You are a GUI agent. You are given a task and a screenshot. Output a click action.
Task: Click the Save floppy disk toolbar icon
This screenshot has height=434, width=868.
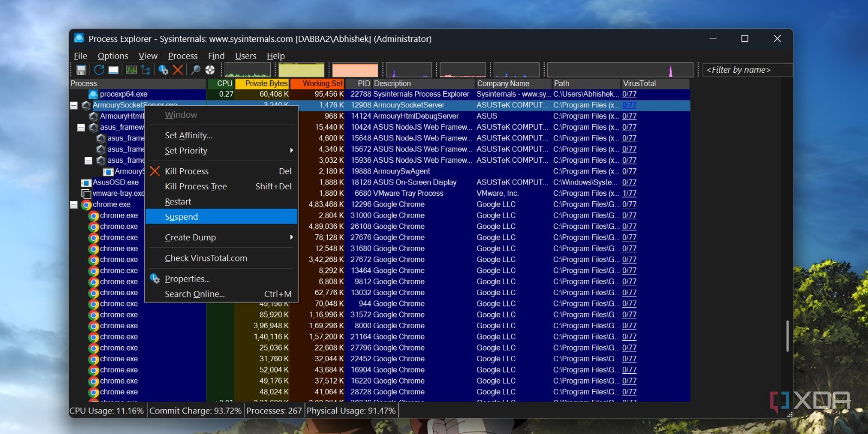(x=81, y=70)
